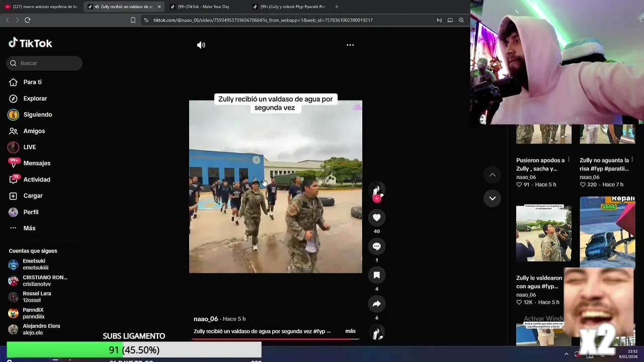
Task: Share the video with the arrow icon
Action: coord(376,304)
